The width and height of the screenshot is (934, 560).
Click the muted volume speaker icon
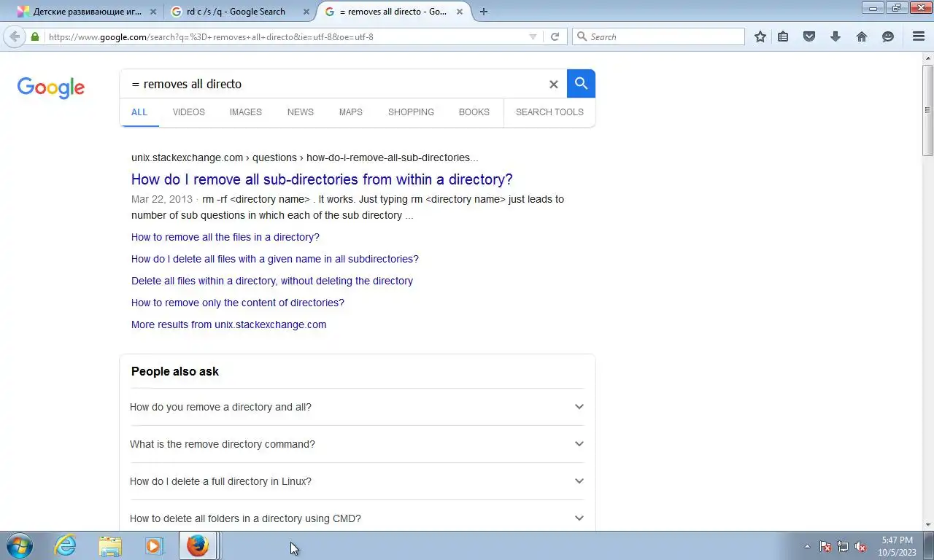click(x=860, y=546)
